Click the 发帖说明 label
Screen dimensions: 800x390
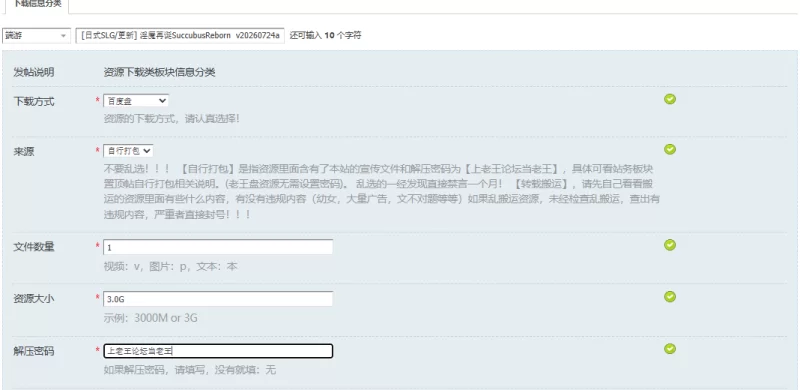pos(34,72)
